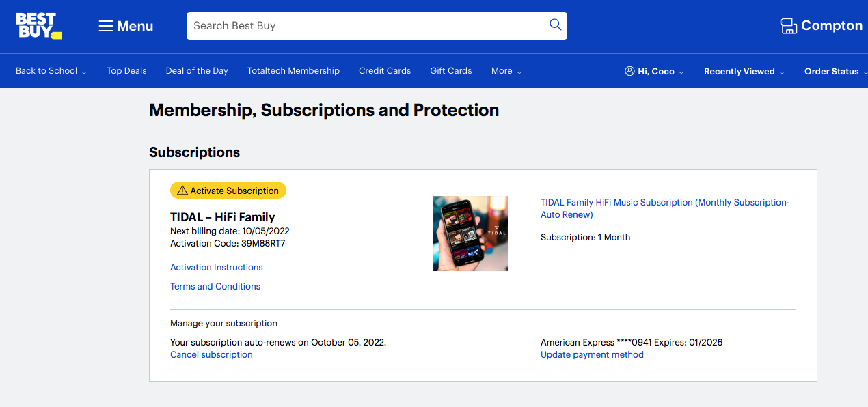Go to Totaltech Membership
Viewport: 868px width, 407px height.
(x=293, y=70)
